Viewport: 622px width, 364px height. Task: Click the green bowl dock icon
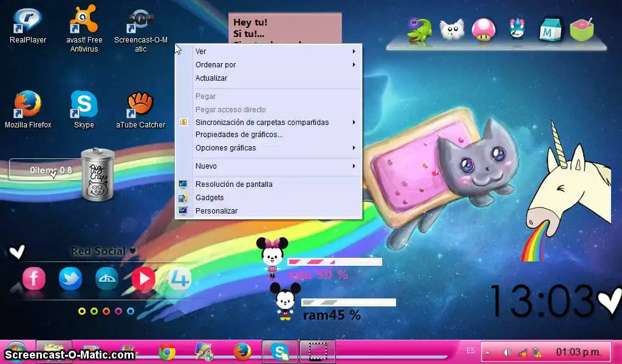point(581,29)
